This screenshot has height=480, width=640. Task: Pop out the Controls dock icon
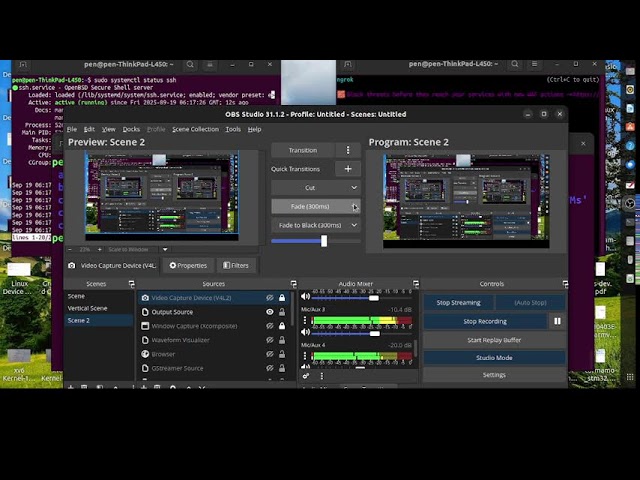point(565,284)
